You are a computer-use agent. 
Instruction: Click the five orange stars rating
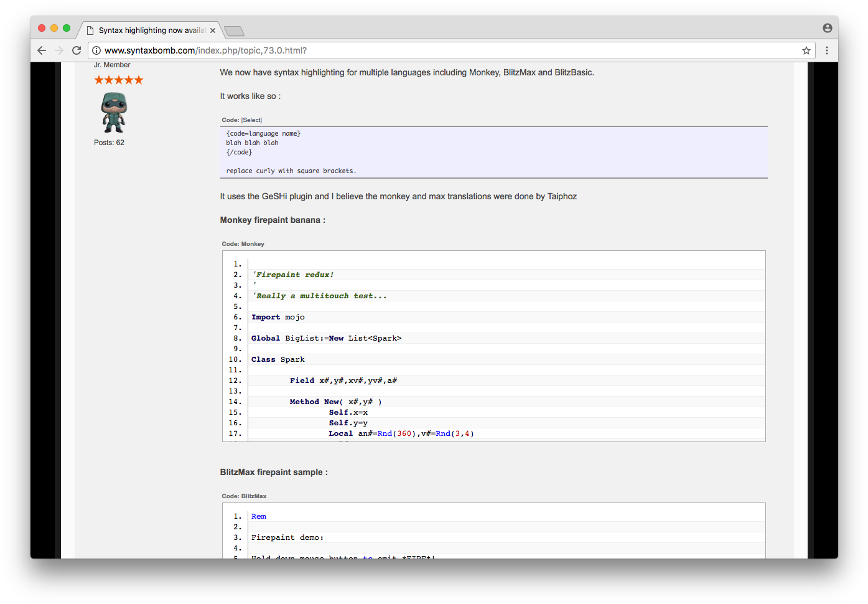click(119, 80)
